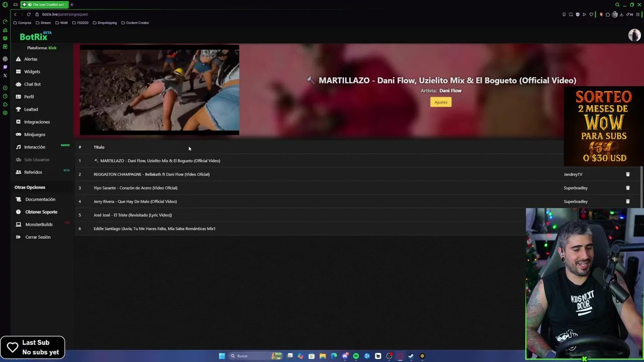
Task: Click the song video player thumbnail
Action: (x=159, y=90)
